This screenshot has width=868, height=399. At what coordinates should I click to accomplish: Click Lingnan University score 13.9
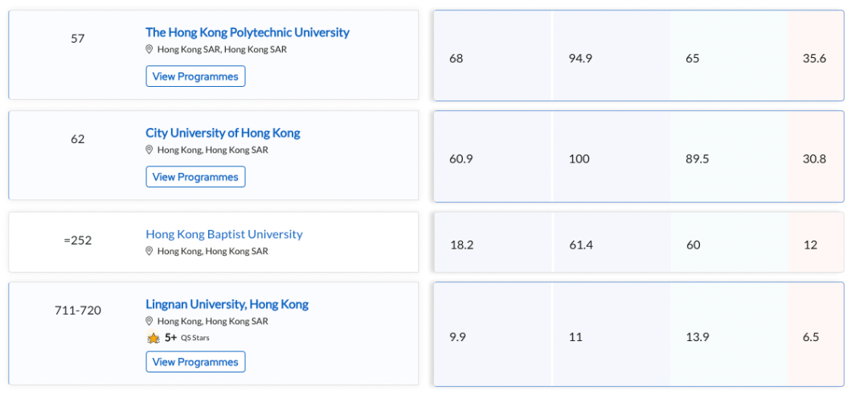pos(697,337)
